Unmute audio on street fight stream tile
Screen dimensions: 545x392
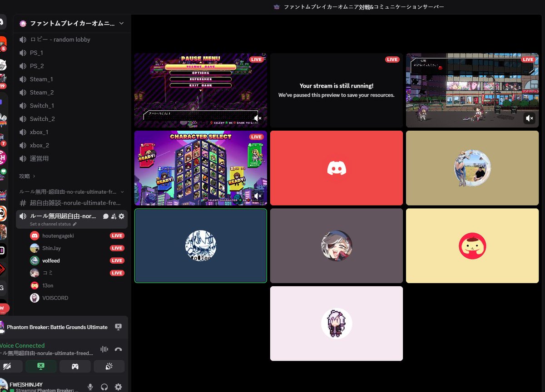pos(530,118)
